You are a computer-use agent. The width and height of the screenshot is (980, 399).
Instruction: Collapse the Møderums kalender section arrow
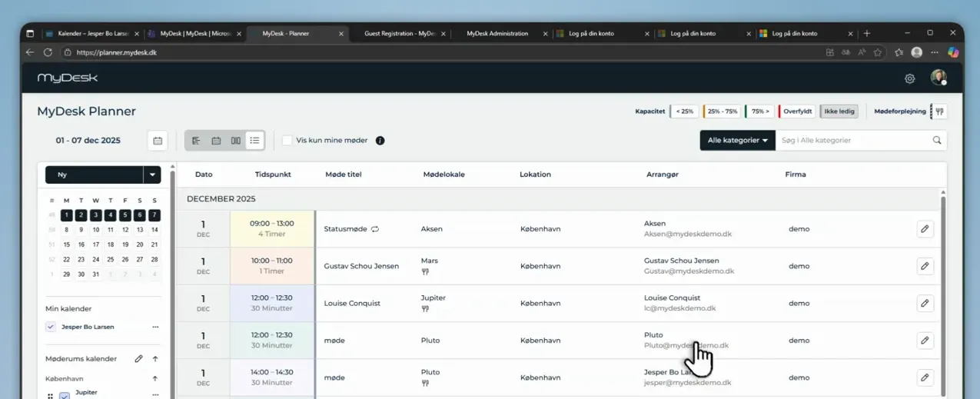pyautogui.click(x=155, y=359)
